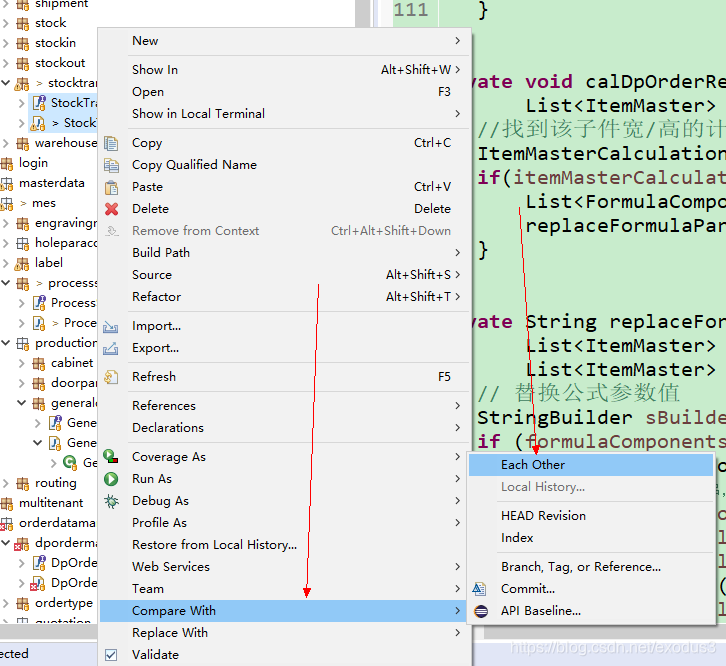Click the dporderma package error icon
Screen dimensions: 726x666
pos(21,544)
